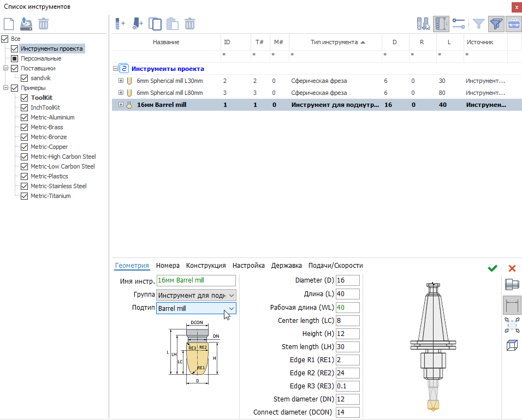
Task: Uncheck the sandvik library
Action: 25,78
